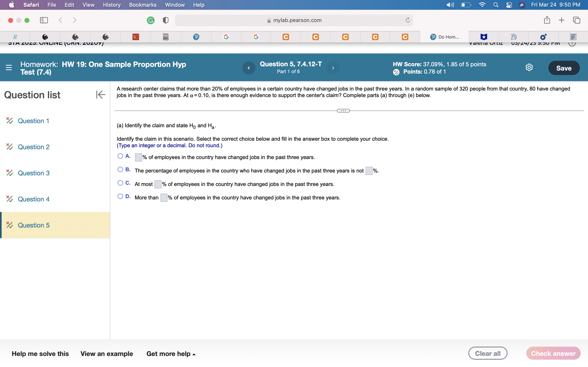This screenshot has height=367, width=588.
Task: Open the Google search browser tab
Action: 226,37
